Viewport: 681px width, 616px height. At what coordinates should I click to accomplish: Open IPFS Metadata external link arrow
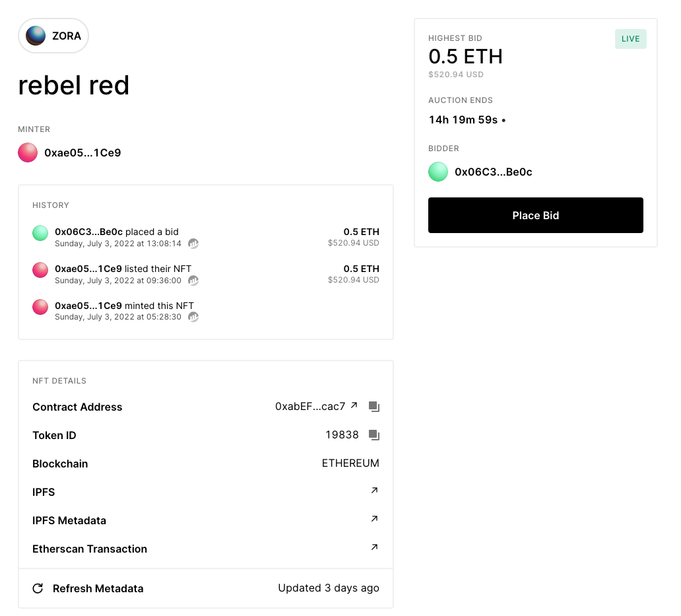point(374,519)
